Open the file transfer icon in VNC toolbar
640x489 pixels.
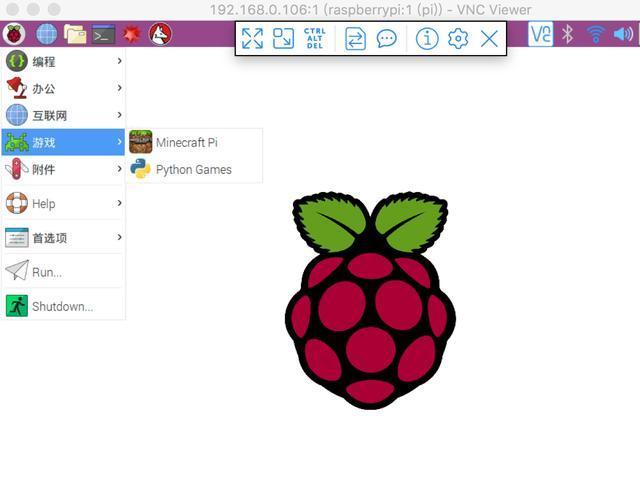pyautogui.click(x=355, y=39)
